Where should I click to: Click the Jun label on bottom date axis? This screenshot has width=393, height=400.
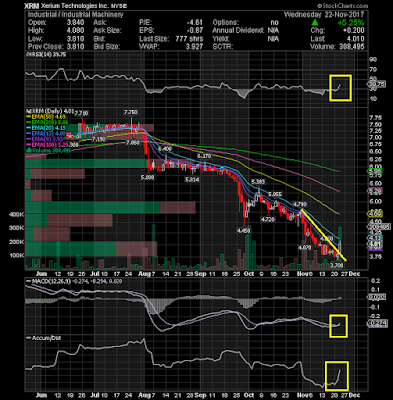(x=41, y=395)
